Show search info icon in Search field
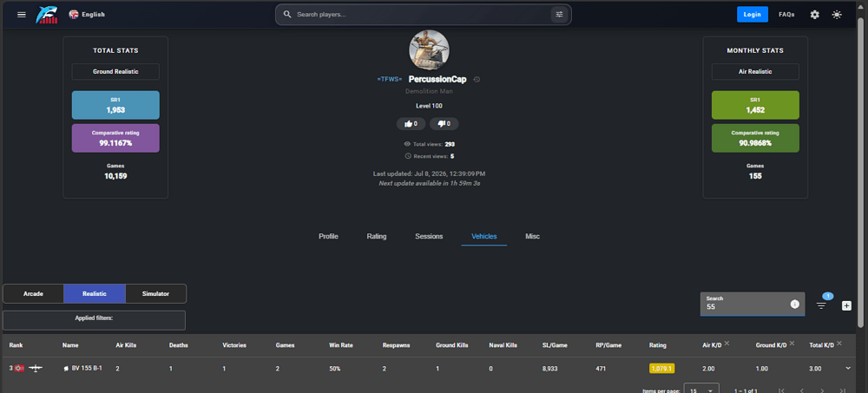 pos(794,304)
